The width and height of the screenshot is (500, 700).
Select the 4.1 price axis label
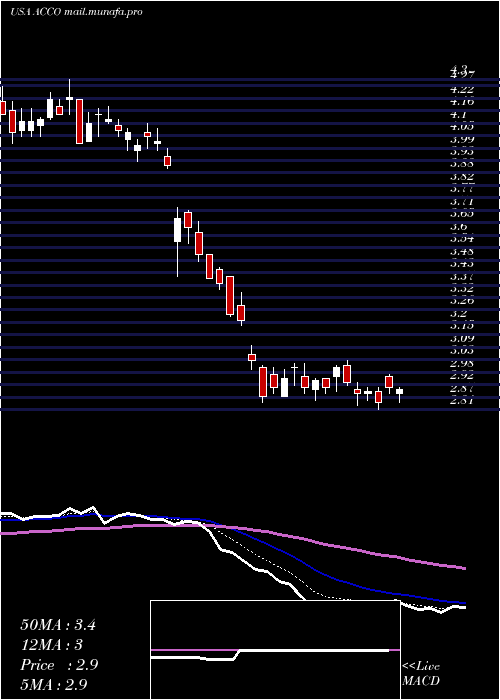(459, 114)
